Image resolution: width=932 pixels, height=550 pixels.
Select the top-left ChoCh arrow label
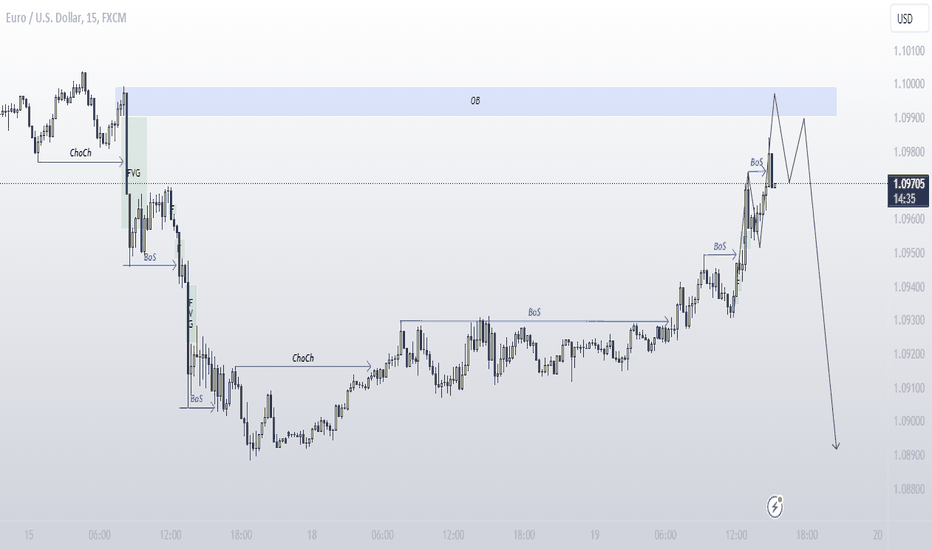(80, 153)
